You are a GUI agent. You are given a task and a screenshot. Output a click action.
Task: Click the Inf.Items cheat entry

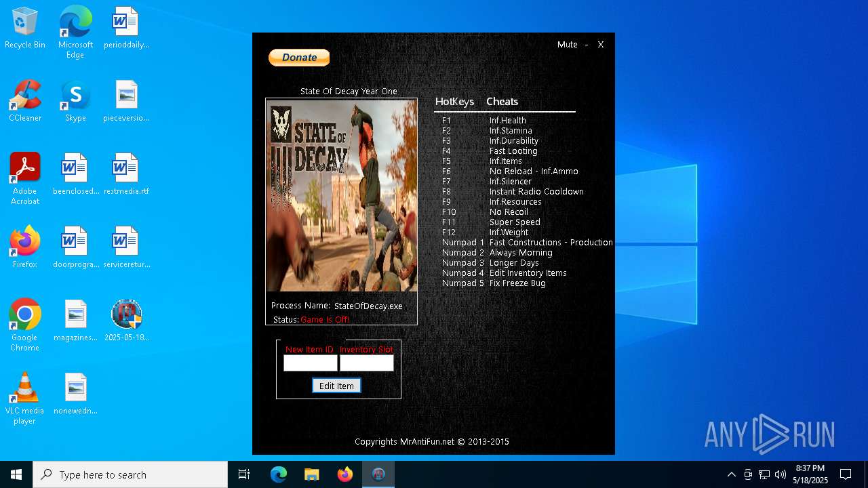click(505, 161)
